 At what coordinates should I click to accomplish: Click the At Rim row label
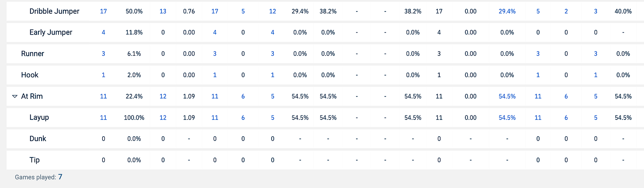(32, 96)
